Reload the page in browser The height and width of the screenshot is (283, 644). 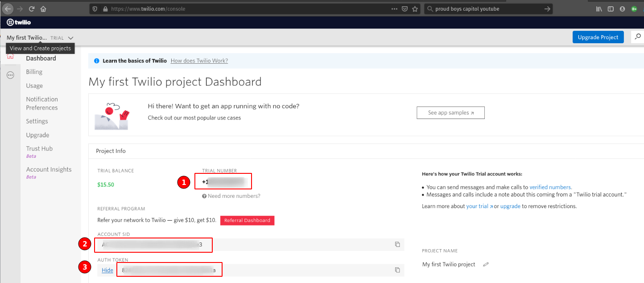click(32, 8)
